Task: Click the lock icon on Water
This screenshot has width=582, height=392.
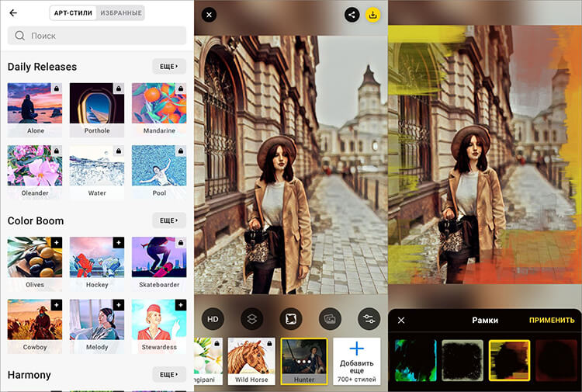Action: pos(119,151)
